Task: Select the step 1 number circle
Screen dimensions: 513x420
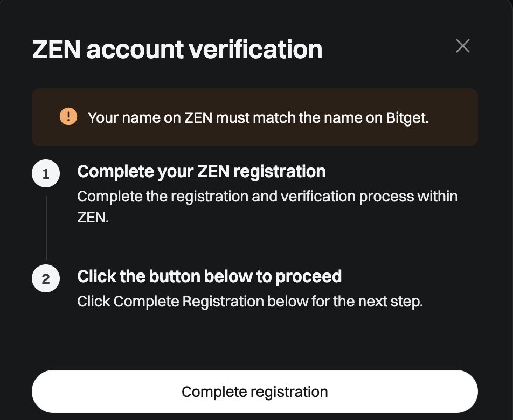Action: coord(46,173)
